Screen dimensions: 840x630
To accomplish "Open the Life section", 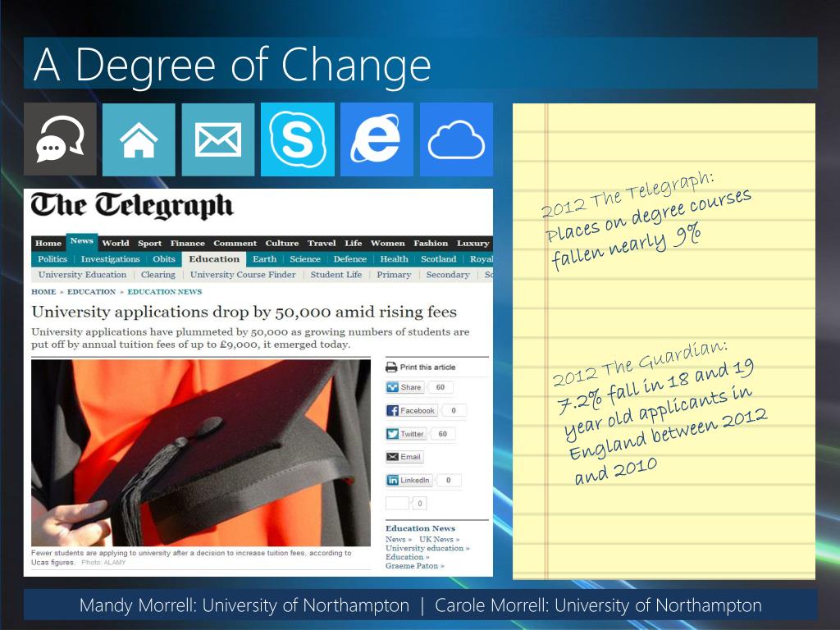I will (x=353, y=243).
